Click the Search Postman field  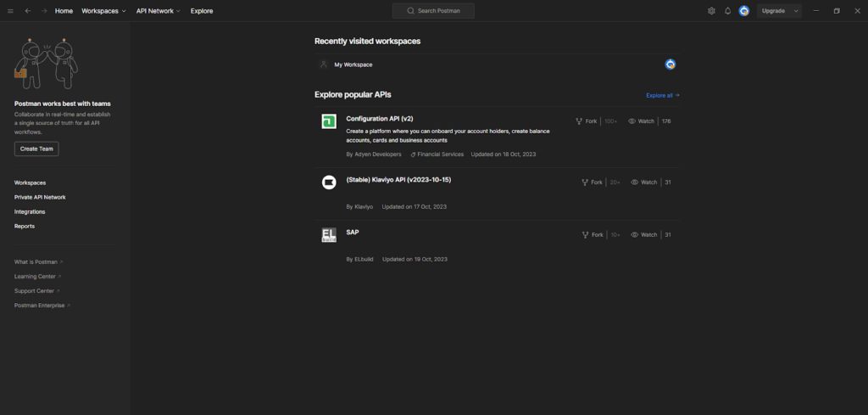point(433,11)
